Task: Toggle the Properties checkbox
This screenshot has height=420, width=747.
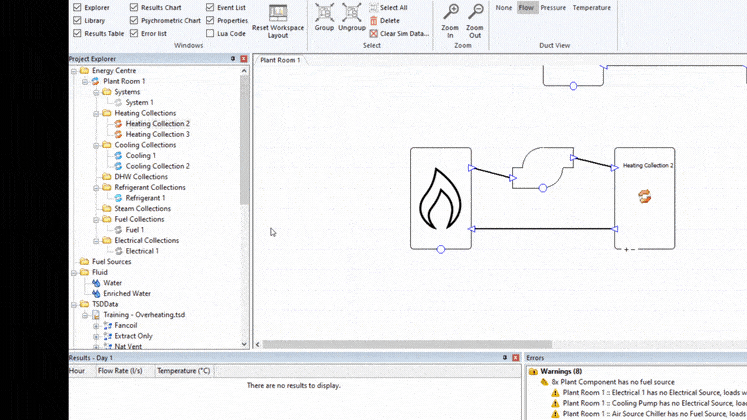Action: (x=210, y=20)
